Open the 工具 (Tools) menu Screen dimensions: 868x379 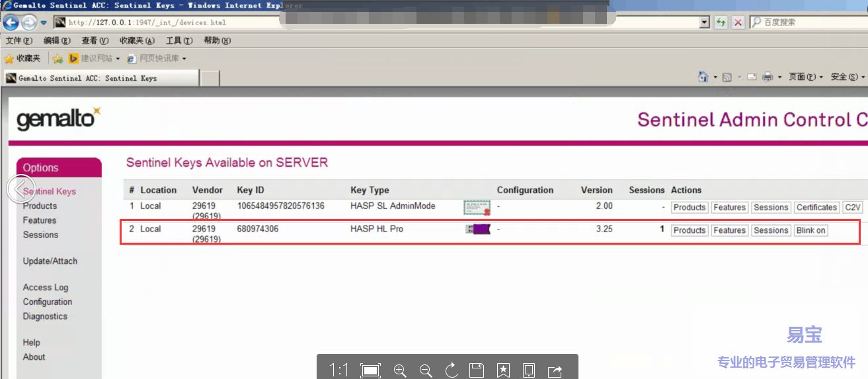point(178,41)
